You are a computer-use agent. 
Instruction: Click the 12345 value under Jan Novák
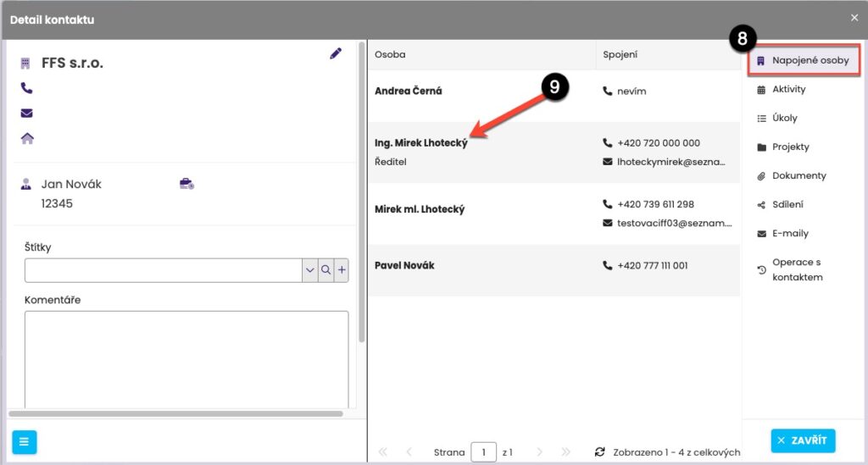(57, 203)
